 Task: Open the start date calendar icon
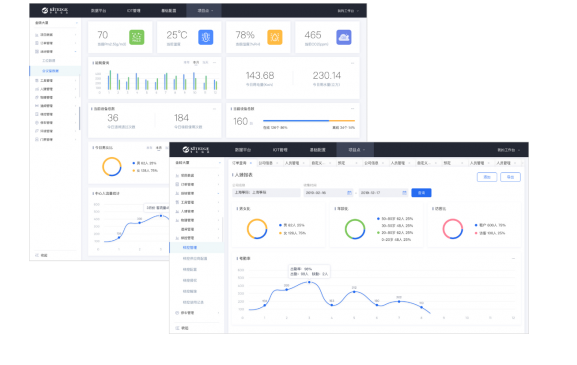click(349, 193)
